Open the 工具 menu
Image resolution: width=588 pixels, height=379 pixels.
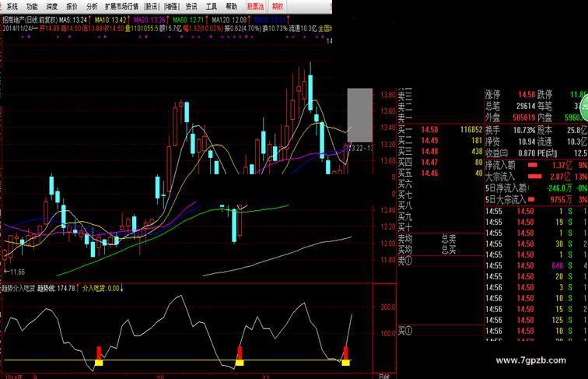click(x=212, y=6)
